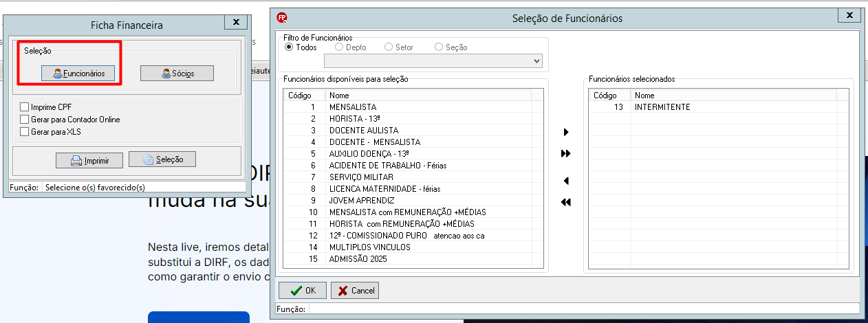Image resolution: width=868 pixels, height=323 pixels.
Task: Select the Todos radio button
Action: pyautogui.click(x=289, y=47)
